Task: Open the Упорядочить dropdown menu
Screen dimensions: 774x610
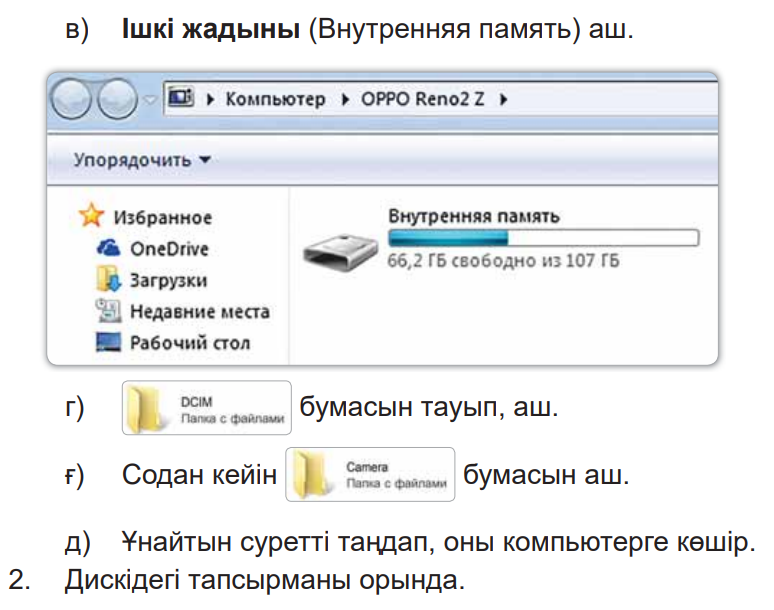Action: 142,160
